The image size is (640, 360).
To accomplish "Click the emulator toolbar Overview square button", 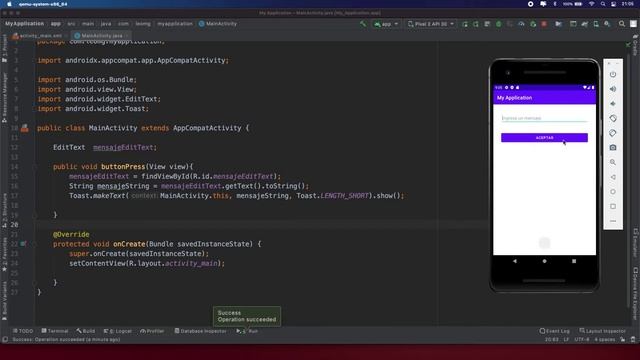I will click(613, 207).
